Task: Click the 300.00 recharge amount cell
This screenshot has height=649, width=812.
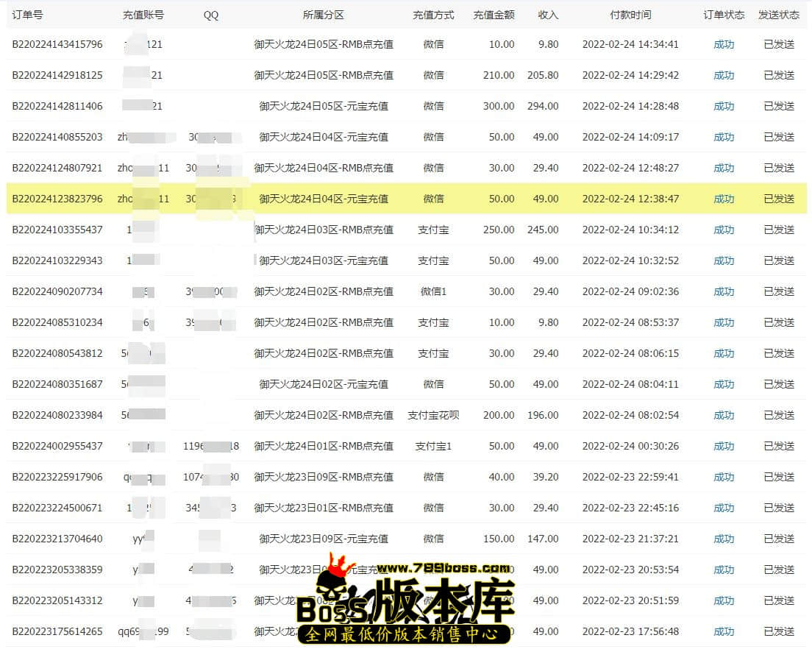Action: 499,106
